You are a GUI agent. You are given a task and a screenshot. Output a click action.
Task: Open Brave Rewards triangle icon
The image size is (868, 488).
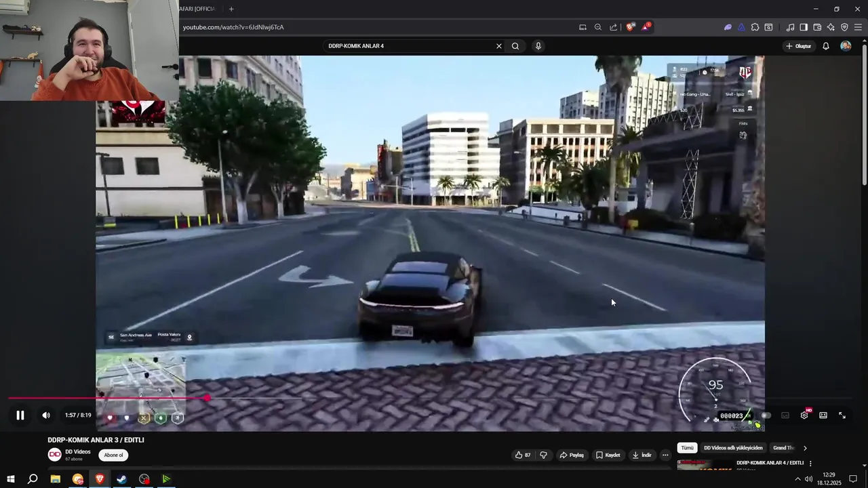[x=646, y=27]
